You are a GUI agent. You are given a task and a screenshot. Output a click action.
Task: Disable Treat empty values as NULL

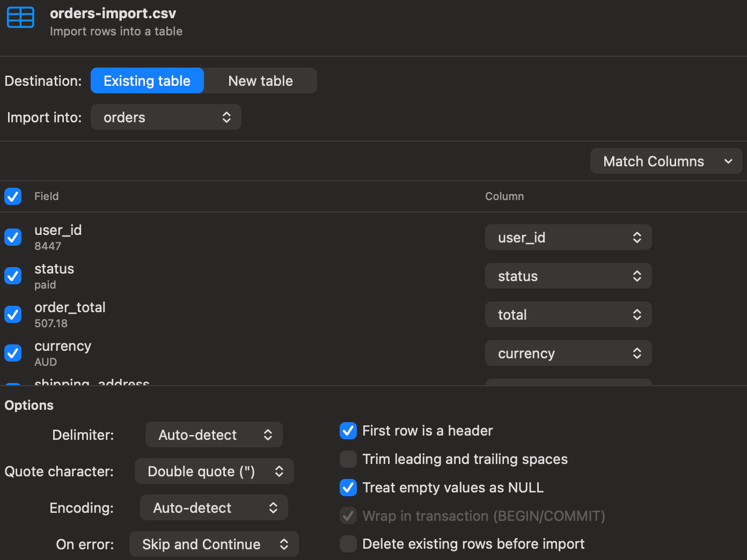coord(348,488)
